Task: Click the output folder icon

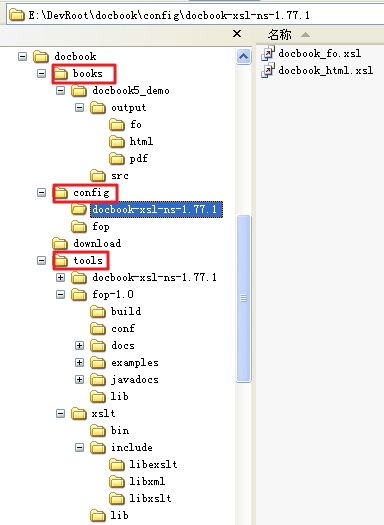Action: (x=98, y=107)
